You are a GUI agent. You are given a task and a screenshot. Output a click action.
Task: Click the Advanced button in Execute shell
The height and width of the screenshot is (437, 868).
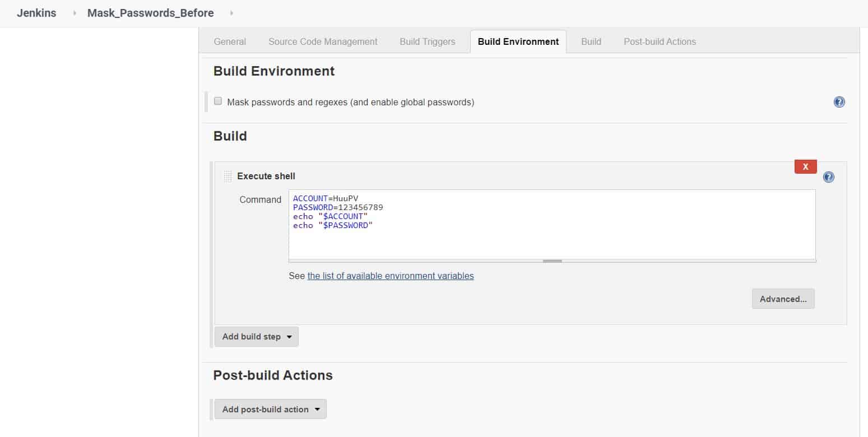tap(783, 299)
